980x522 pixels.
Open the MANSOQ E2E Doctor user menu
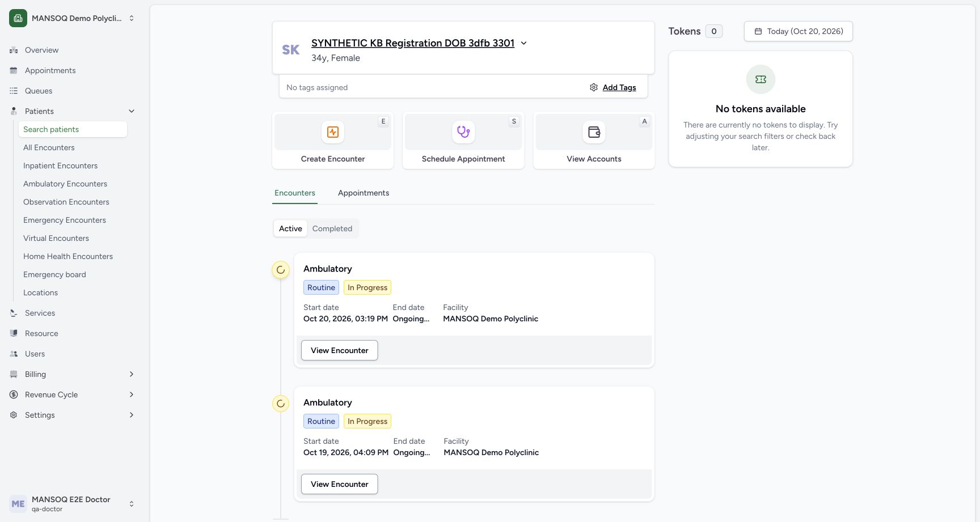click(73, 503)
